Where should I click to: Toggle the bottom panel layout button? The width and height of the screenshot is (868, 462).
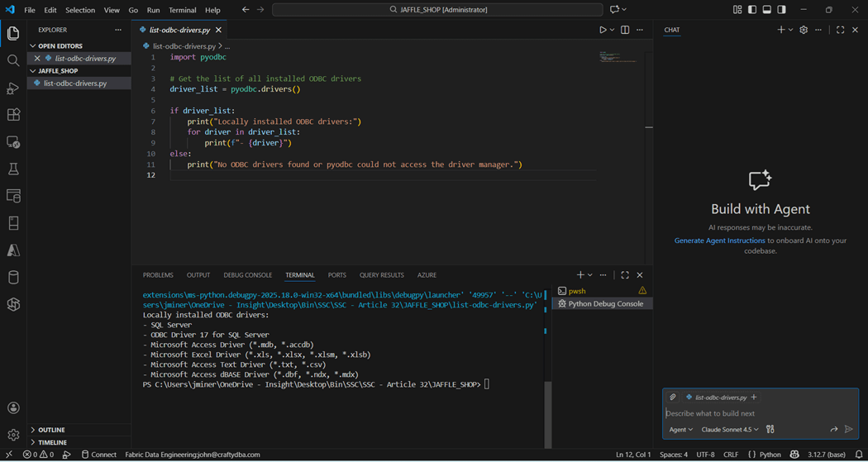coord(767,10)
